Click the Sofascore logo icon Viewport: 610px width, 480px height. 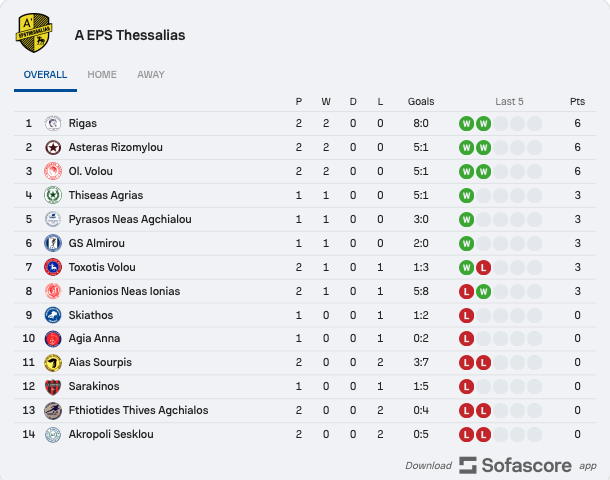(x=468, y=465)
